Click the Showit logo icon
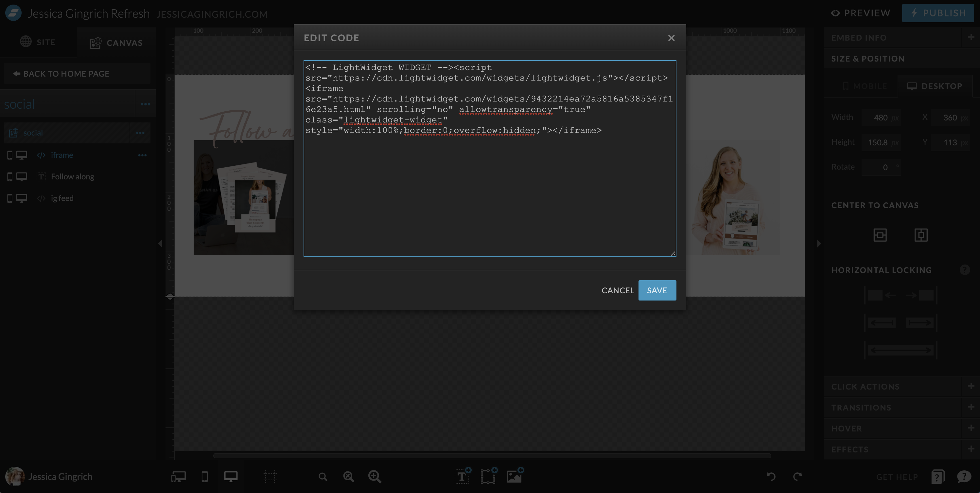980x493 pixels. pyautogui.click(x=13, y=13)
